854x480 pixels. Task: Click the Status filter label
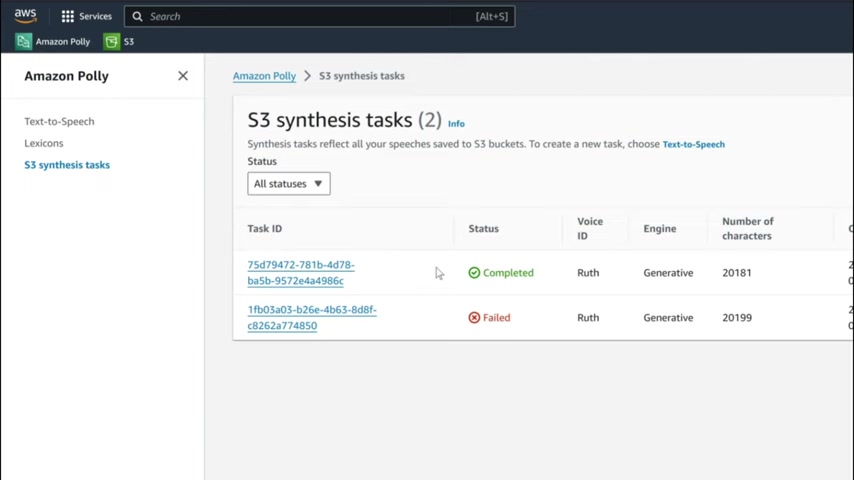262,161
